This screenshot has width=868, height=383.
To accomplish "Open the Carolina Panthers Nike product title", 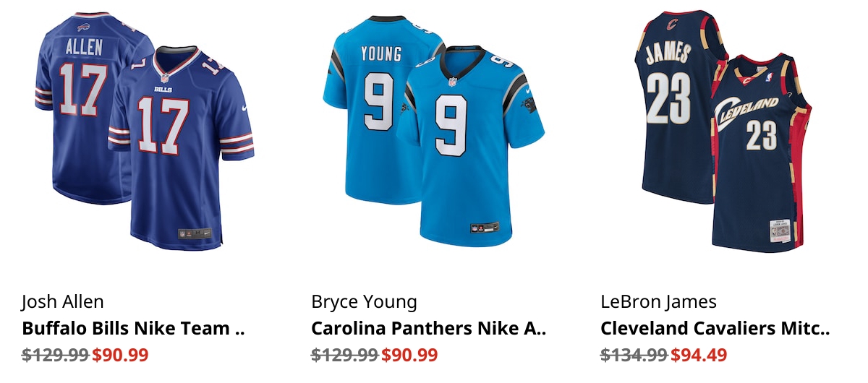I will pyautogui.click(x=428, y=328).
